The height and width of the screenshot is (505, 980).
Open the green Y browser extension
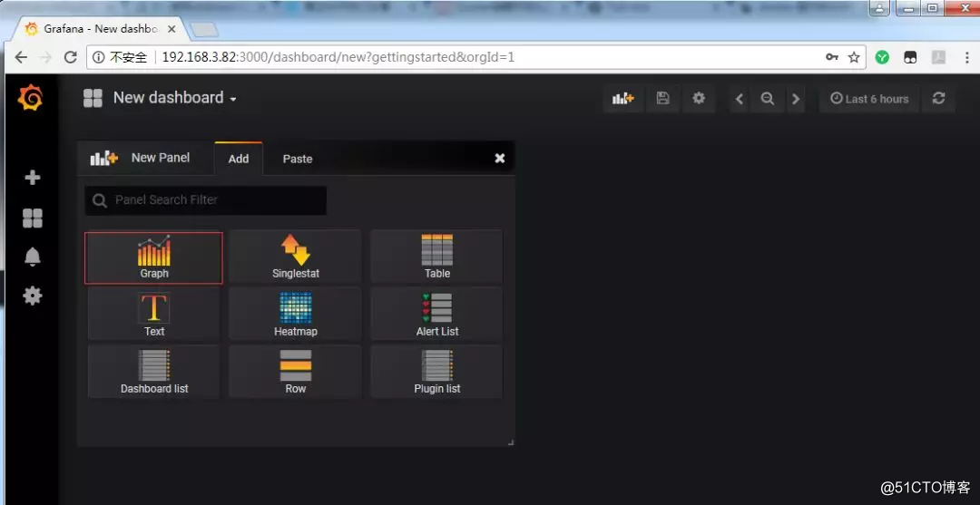pos(882,57)
